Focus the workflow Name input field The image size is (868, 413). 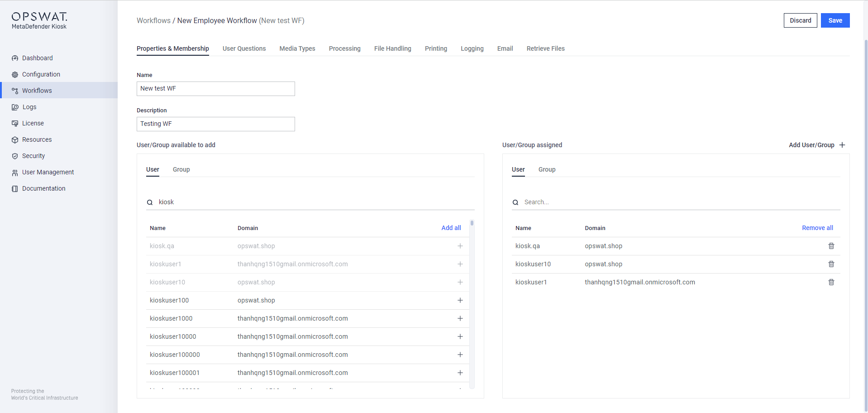point(216,89)
